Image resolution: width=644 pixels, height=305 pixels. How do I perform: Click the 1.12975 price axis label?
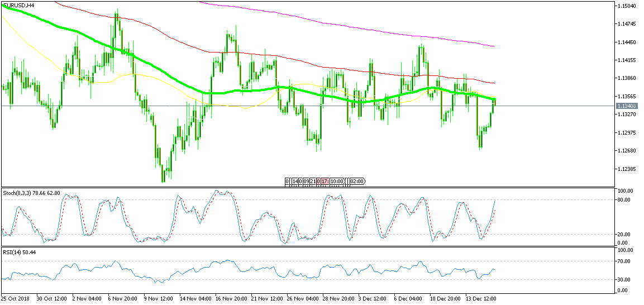pos(626,132)
